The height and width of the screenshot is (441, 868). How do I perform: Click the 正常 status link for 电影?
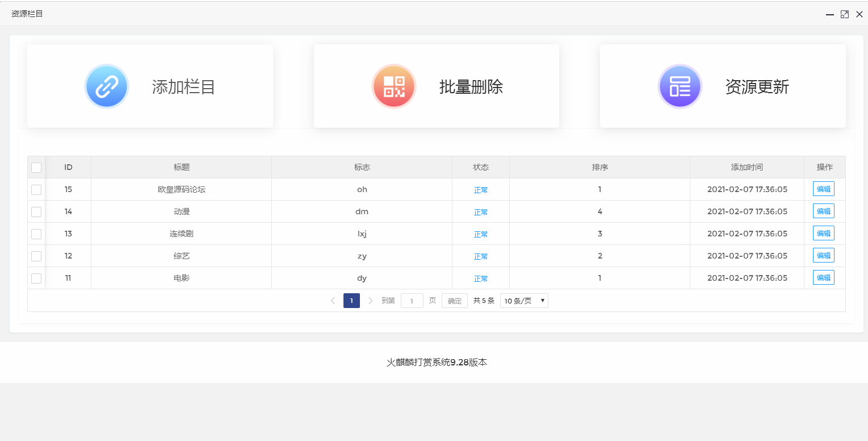pyautogui.click(x=480, y=278)
